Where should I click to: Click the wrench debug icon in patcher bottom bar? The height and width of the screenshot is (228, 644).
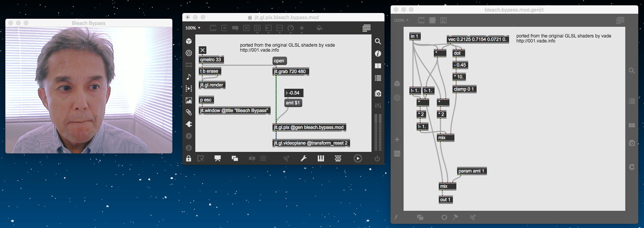(304, 158)
